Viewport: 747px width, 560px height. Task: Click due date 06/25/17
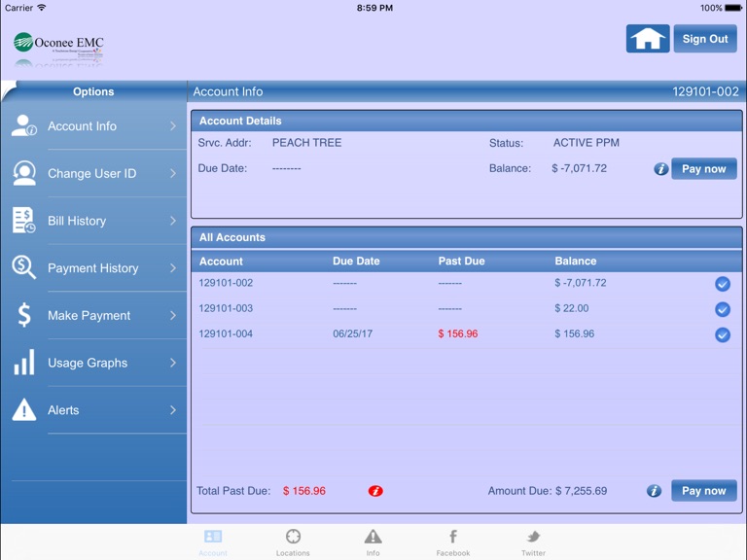click(352, 333)
